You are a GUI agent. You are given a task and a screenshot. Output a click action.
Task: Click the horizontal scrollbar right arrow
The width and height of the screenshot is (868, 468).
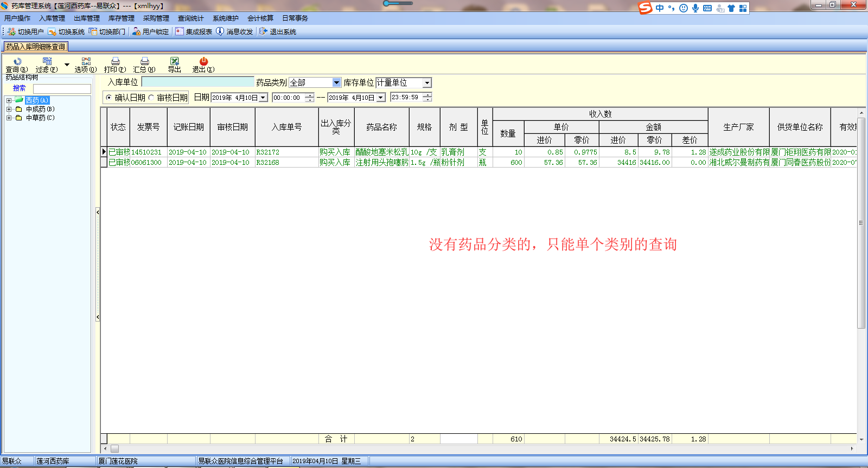point(852,448)
